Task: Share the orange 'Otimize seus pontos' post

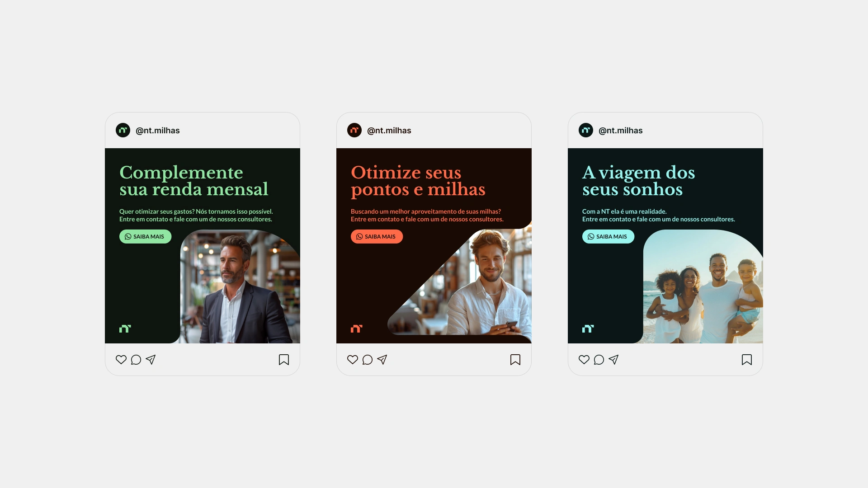Action: click(382, 360)
